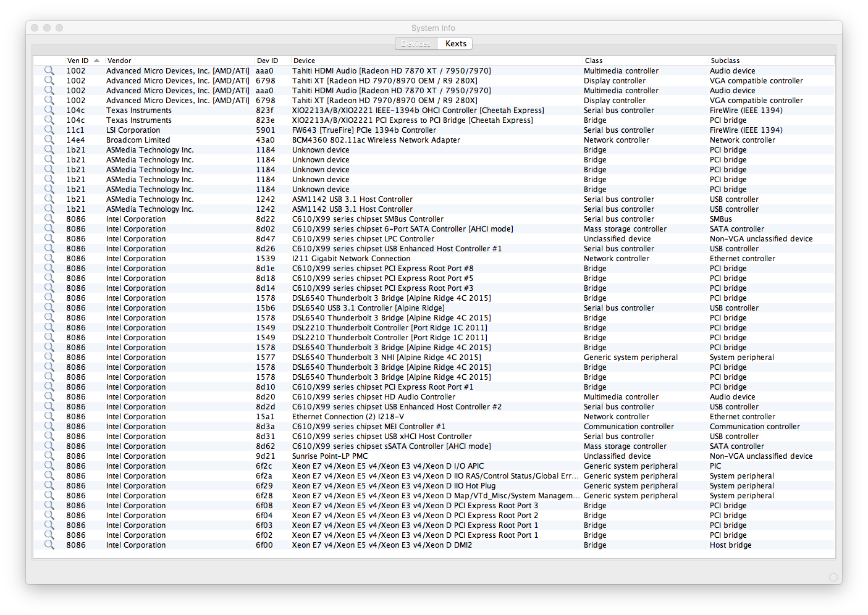Click magnifier for USB Enhanced Host Controller #2
The height and width of the screenshot is (615, 868).
point(49,407)
